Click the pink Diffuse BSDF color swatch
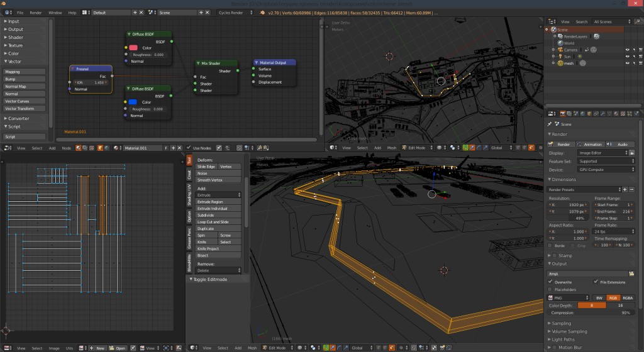The width and height of the screenshot is (644, 352). pos(133,48)
